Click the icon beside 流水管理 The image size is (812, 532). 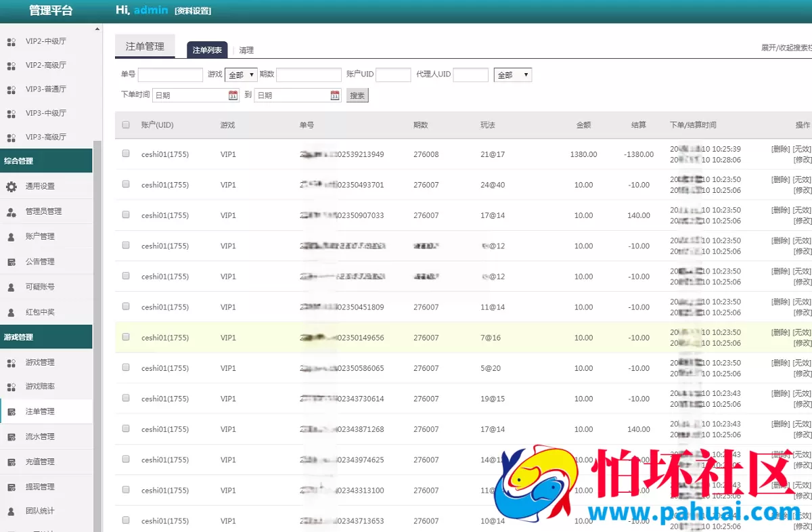(11, 437)
